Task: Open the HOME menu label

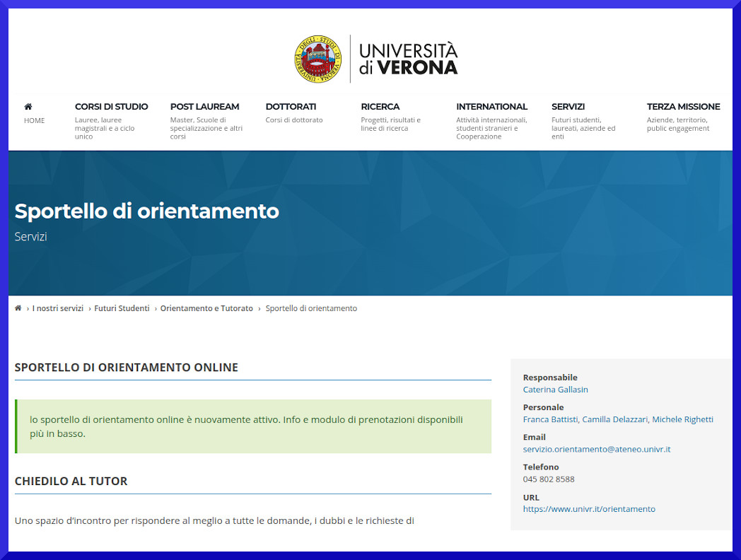Action: click(35, 120)
